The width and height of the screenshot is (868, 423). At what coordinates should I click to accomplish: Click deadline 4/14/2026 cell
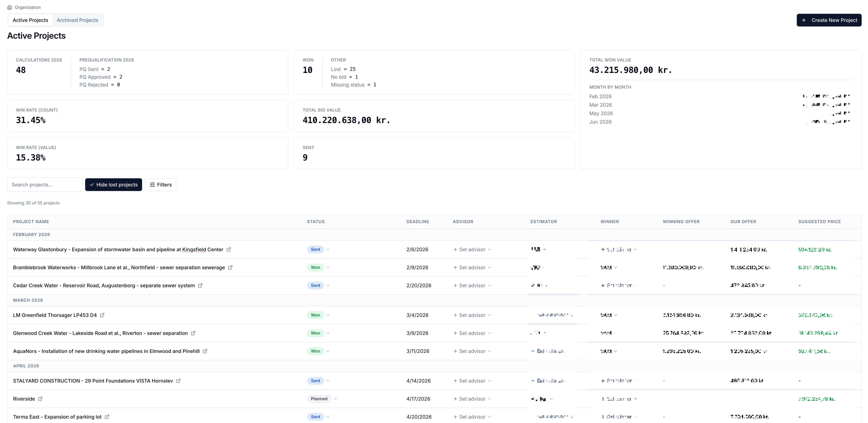pos(418,381)
